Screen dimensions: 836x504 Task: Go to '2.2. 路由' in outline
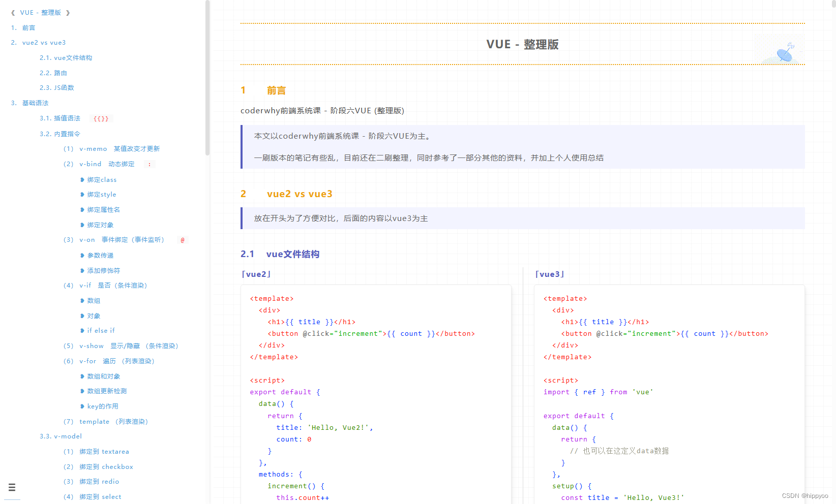pyautogui.click(x=53, y=73)
